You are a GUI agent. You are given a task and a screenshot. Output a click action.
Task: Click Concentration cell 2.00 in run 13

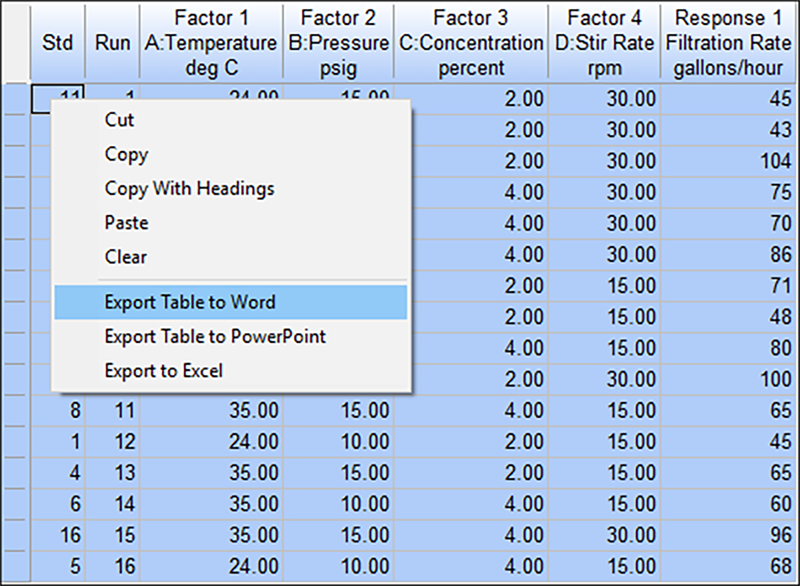point(471,473)
